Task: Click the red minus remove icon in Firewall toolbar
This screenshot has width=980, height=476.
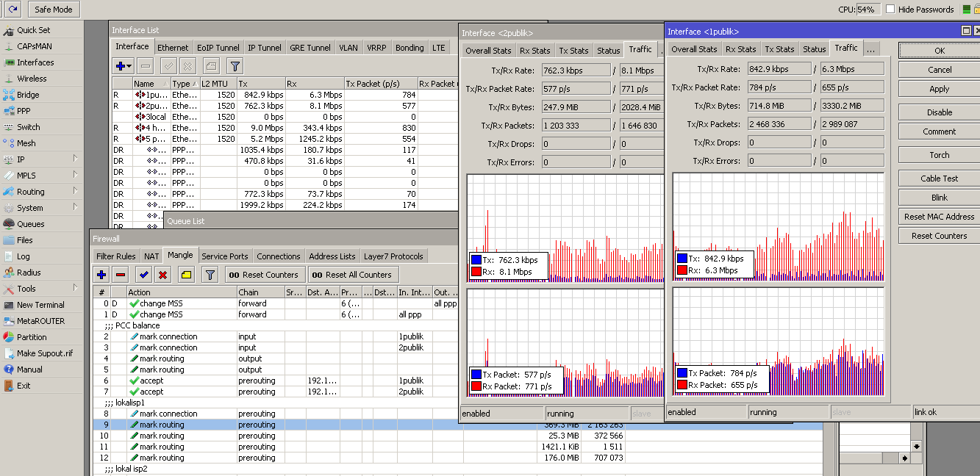Action: 121,275
